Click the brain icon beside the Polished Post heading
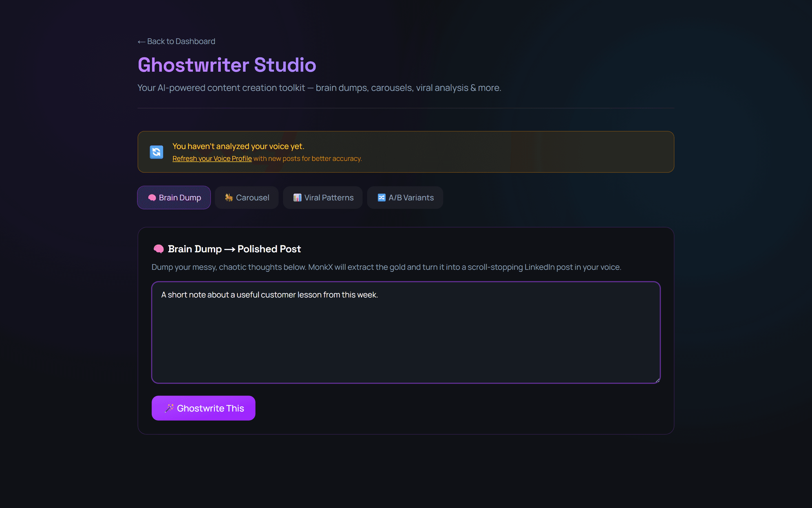This screenshot has height=508, width=812. [158, 249]
